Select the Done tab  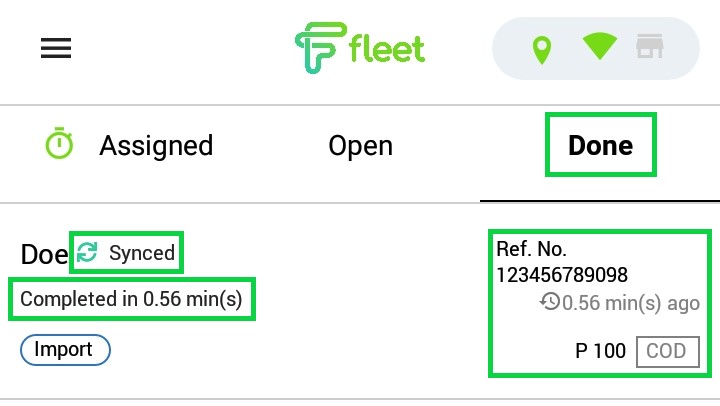(601, 145)
